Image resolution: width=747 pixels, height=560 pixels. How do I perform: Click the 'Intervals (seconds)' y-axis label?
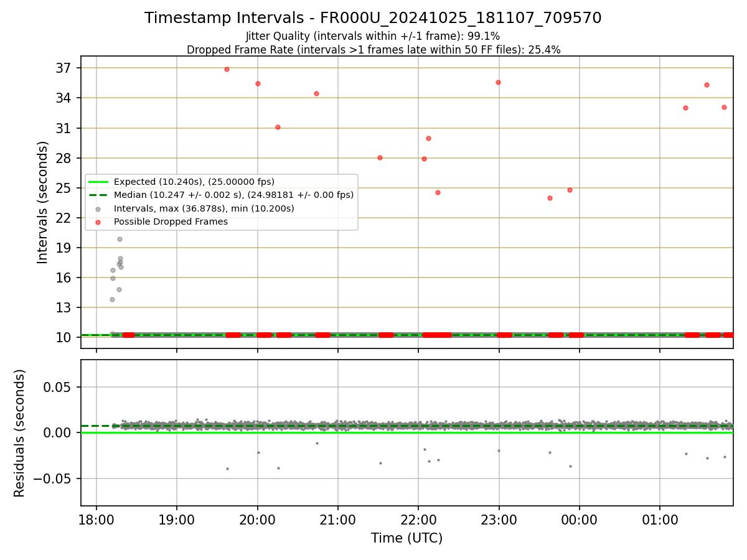(x=43, y=202)
